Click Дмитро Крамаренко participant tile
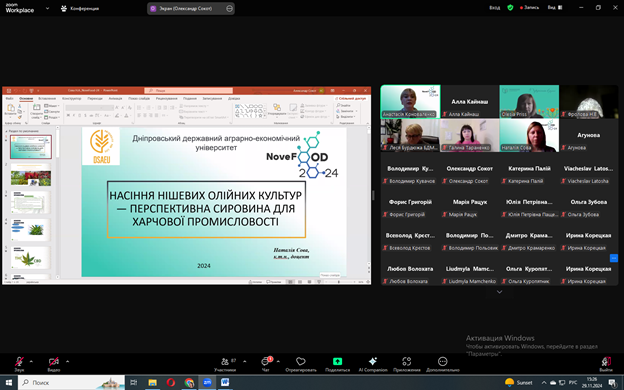Image resolution: width=624 pixels, height=390 pixels. (529, 236)
